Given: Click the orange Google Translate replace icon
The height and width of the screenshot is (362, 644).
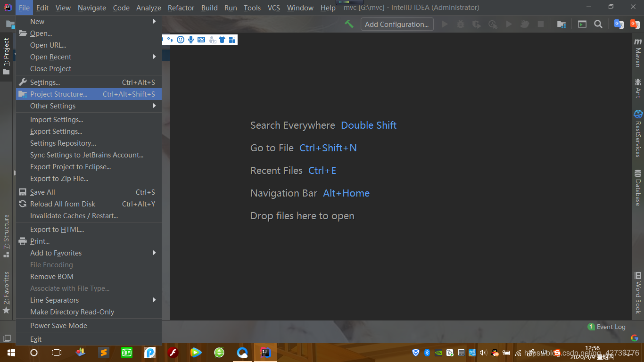Looking at the screenshot, I should tap(635, 24).
